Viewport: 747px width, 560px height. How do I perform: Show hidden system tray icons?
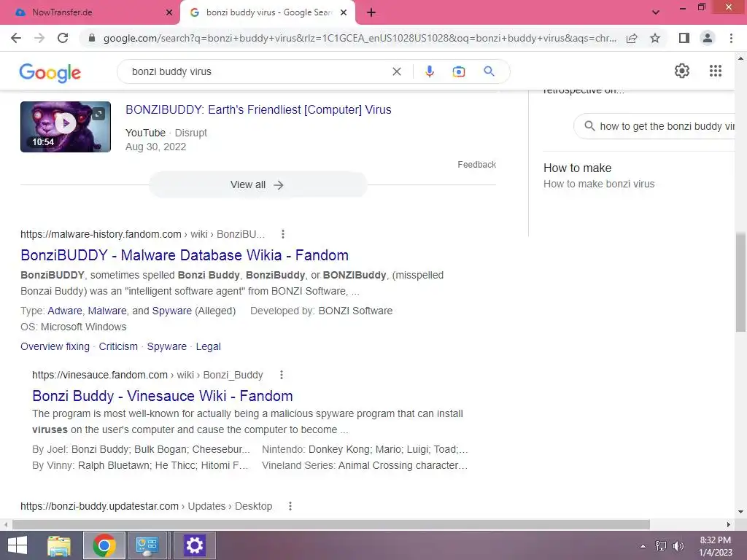pos(643,546)
